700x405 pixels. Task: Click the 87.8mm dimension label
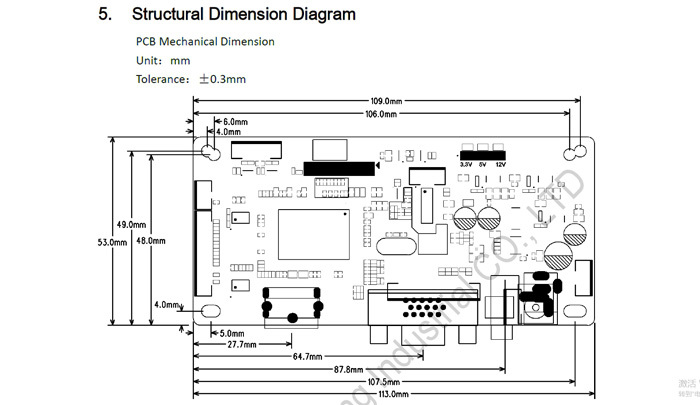click(x=349, y=370)
